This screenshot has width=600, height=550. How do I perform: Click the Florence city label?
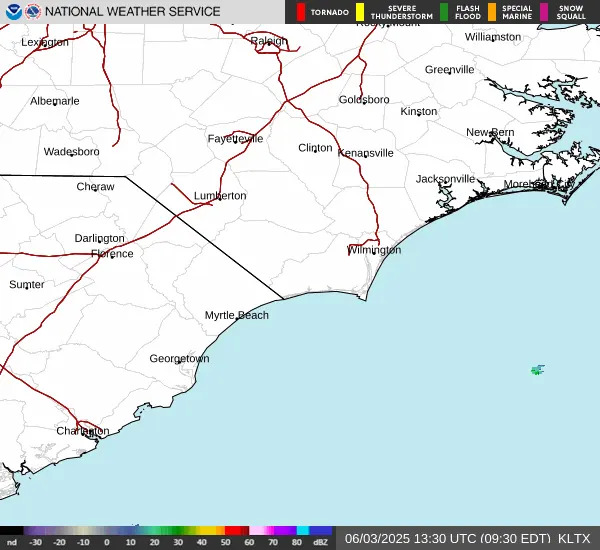pos(112,253)
